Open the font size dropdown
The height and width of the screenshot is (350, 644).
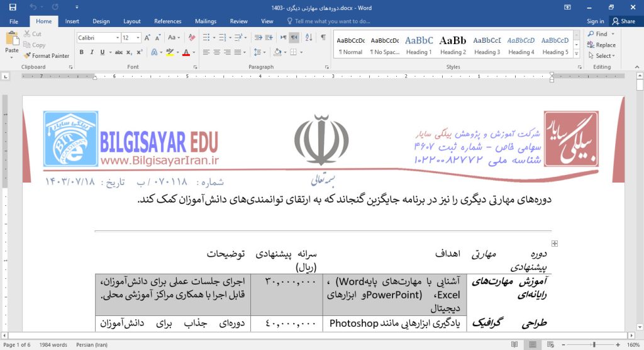click(x=138, y=38)
